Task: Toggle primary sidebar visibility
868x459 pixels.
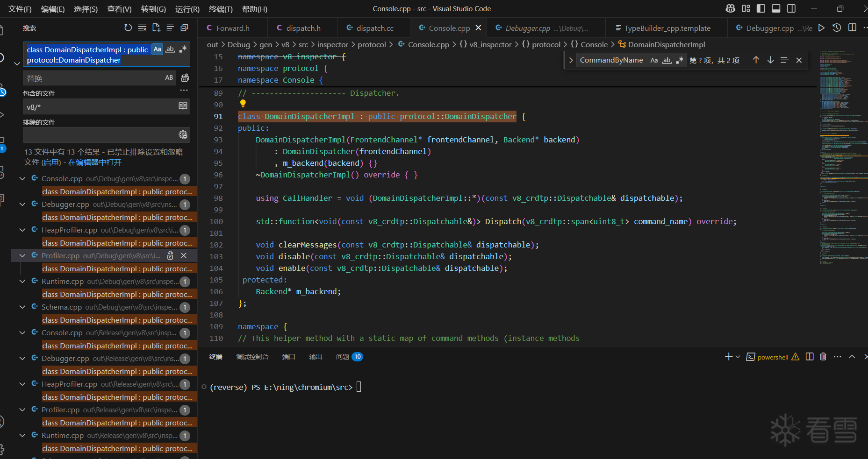Action: pos(761,8)
